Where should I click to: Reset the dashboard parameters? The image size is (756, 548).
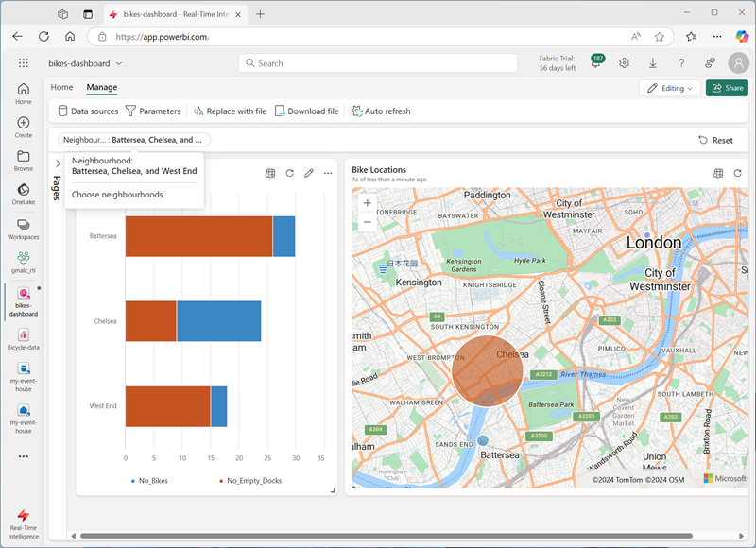coord(715,140)
